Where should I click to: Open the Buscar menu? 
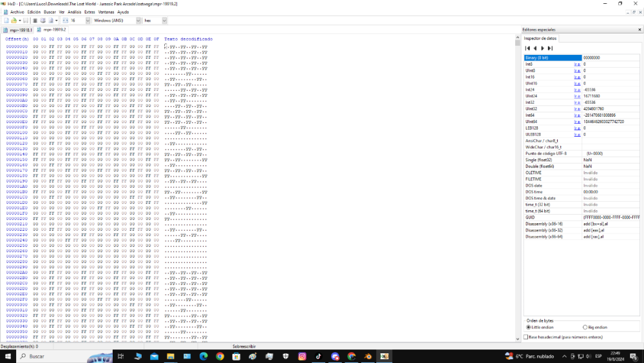tap(50, 12)
